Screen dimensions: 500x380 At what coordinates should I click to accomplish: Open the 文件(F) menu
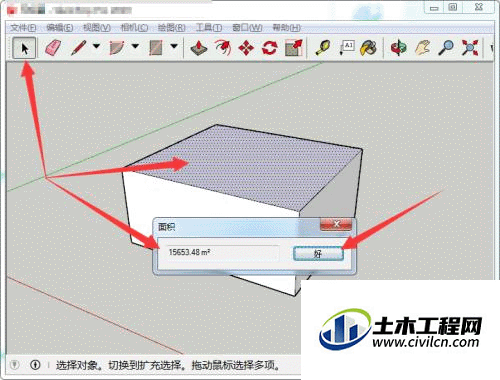pyautogui.click(x=23, y=28)
